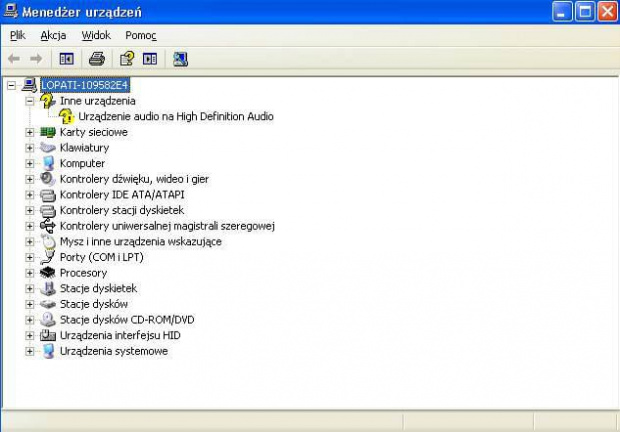Expand the Procesory tree node
Viewport: 620px width, 432px height.
tap(30, 273)
